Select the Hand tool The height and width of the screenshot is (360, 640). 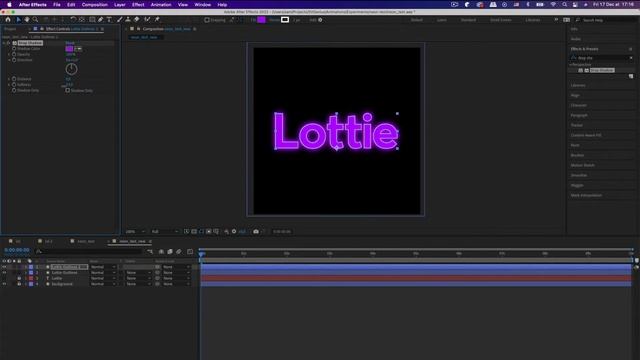tap(27, 20)
